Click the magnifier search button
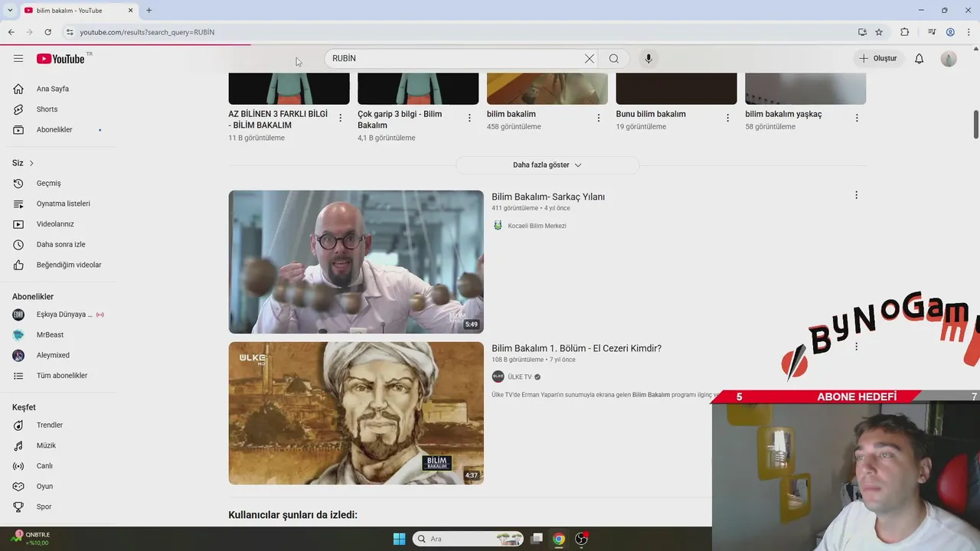980x551 pixels. click(x=614, y=59)
